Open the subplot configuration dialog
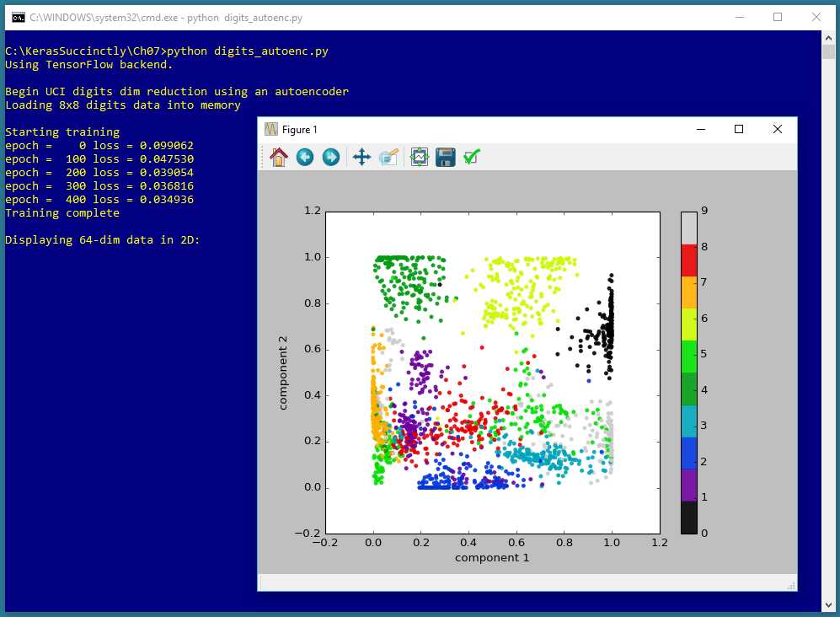840x617 pixels. click(418, 157)
